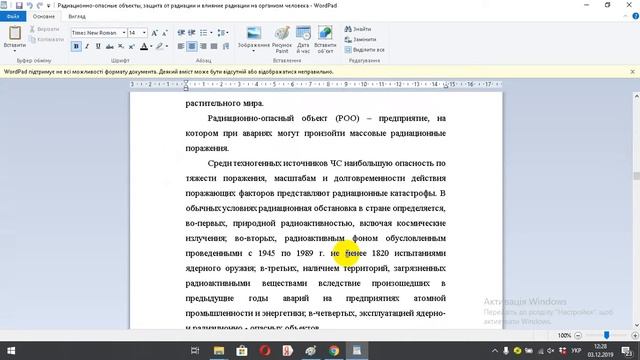Click the zoom in plus button

click(x=635, y=336)
